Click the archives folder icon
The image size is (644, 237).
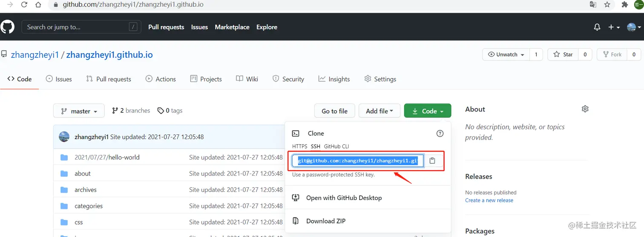(64, 190)
